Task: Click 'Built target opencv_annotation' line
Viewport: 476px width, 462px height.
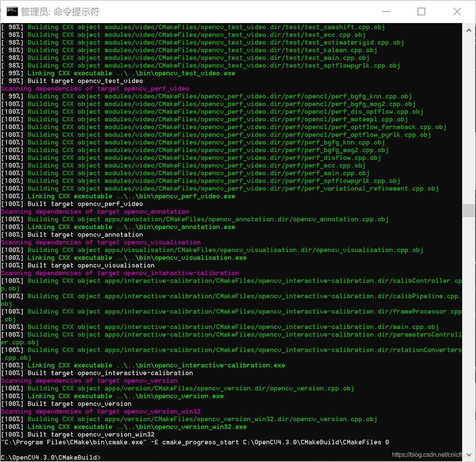Action: [x=72, y=235]
